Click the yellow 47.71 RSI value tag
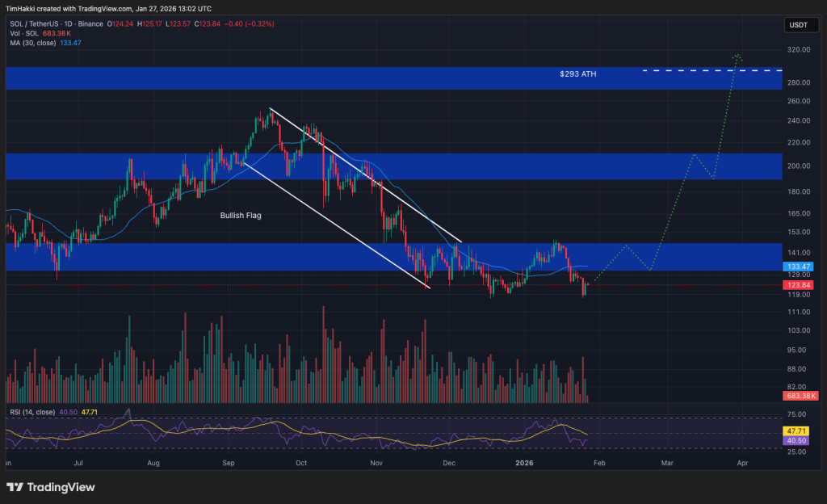This screenshot has width=827, height=504. pos(796,431)
